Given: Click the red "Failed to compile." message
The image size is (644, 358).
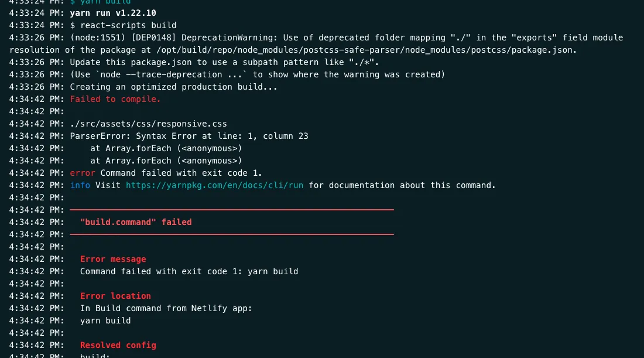Looking at the screenshot, I should (115, 99).
